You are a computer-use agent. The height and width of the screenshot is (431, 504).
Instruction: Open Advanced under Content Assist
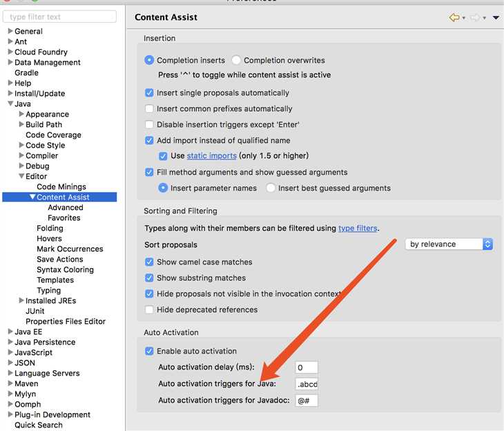(66, 207)
